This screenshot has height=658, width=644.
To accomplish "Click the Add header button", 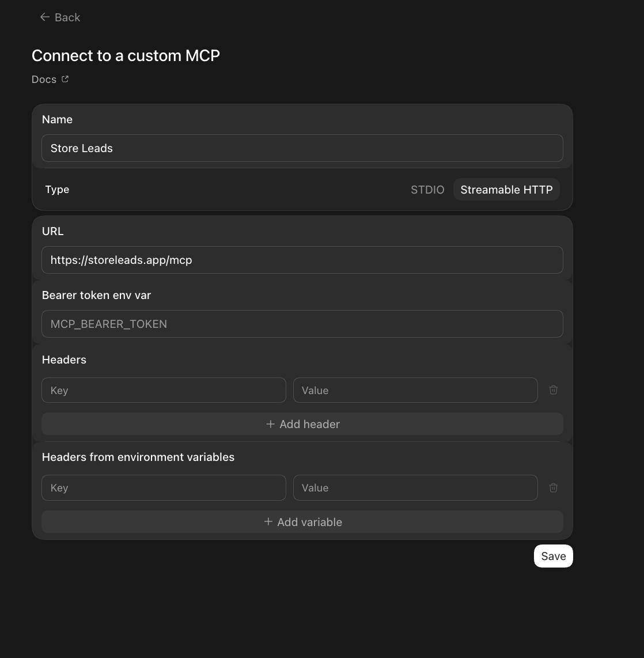I will [302, 424].
